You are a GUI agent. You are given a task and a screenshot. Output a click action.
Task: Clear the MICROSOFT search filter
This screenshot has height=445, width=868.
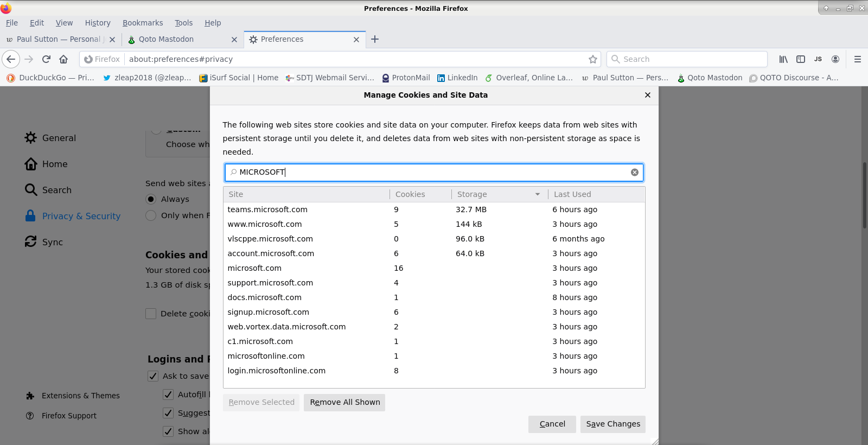tap(635, 172)
